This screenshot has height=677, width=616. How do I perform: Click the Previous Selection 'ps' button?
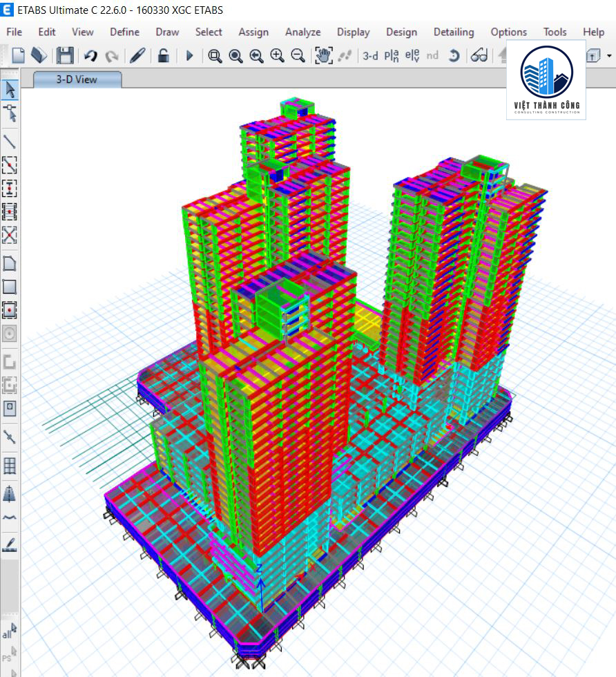pyautogui.click(x=10, y=655)
